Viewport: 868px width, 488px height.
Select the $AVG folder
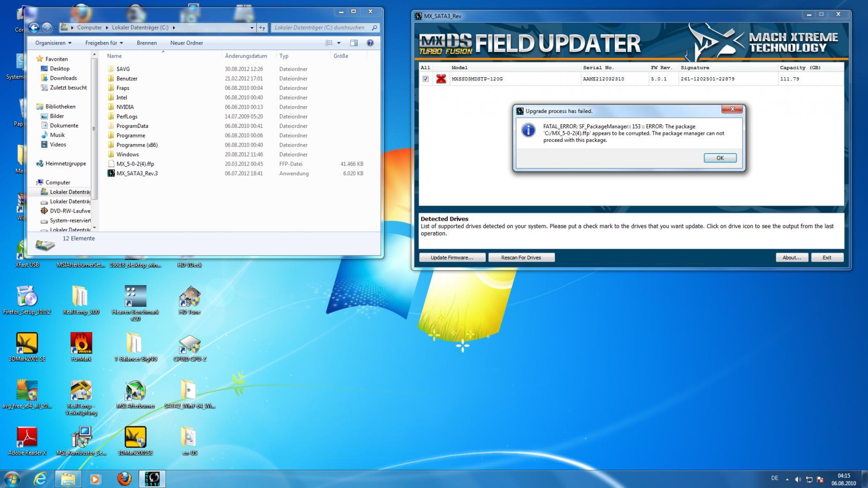[123, 69]
